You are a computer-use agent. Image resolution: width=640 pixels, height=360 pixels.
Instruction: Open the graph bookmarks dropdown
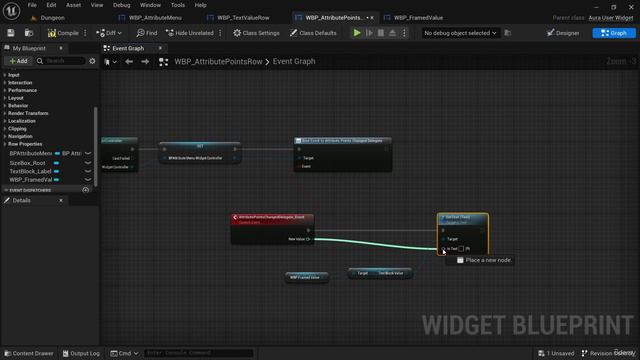pos(111,62)
